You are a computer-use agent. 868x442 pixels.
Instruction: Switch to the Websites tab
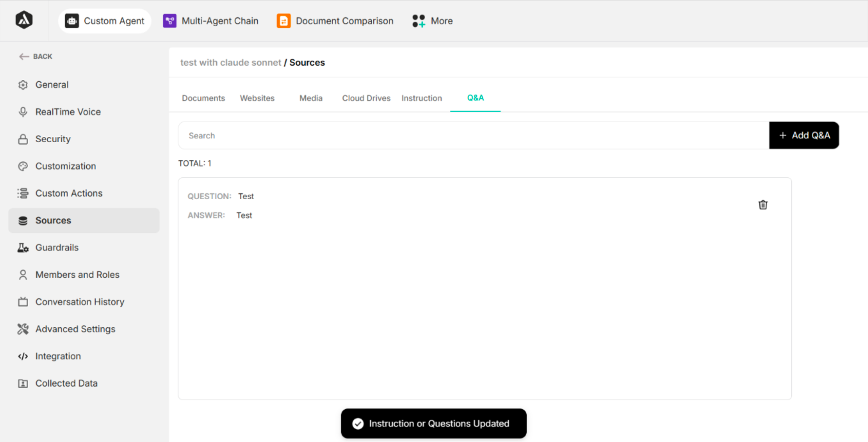point(257,98)
